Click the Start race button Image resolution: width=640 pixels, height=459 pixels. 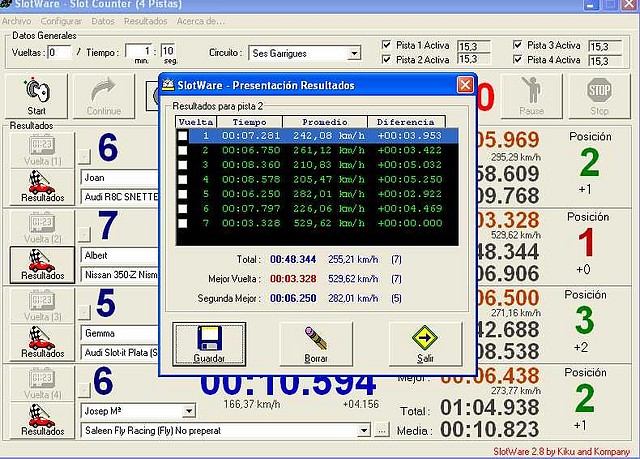pyautogui.click(x=36, y=96)
